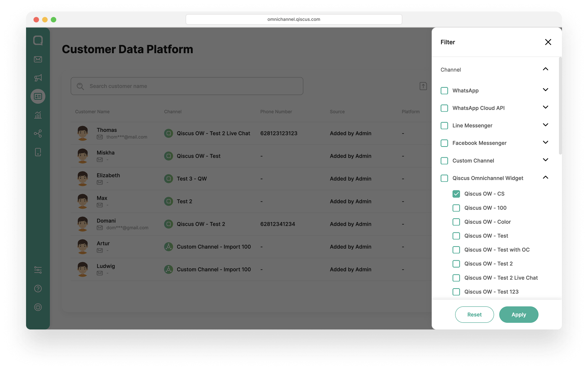This screenshot has width=588, height=370.
Task: Check the Qiscus Omnichannel Widget box
Action: tap(444, 178)
